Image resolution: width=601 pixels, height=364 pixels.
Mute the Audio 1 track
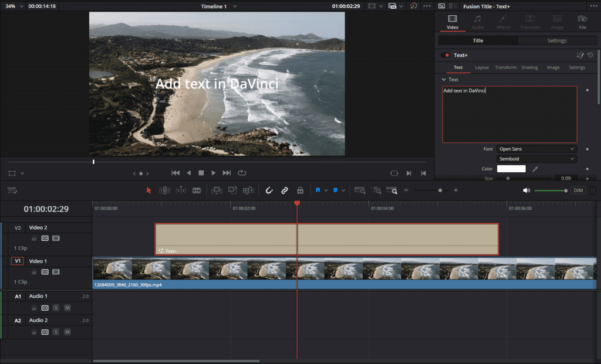67,308
